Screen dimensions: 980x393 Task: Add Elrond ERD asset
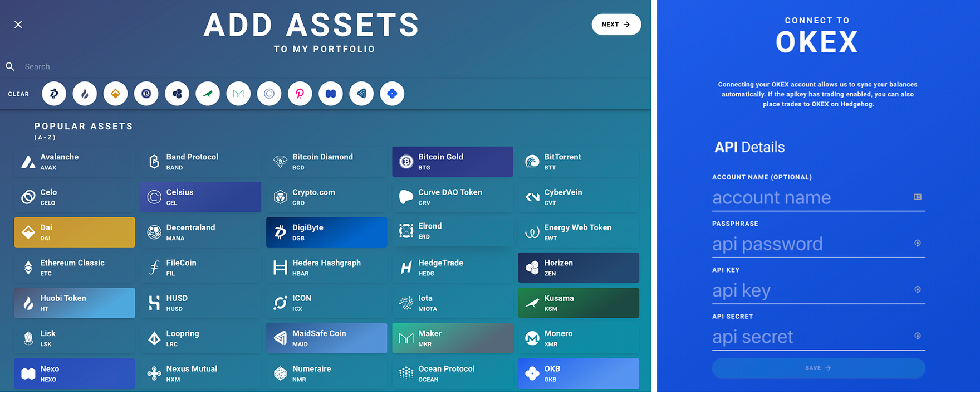click(x=453, y=231)
